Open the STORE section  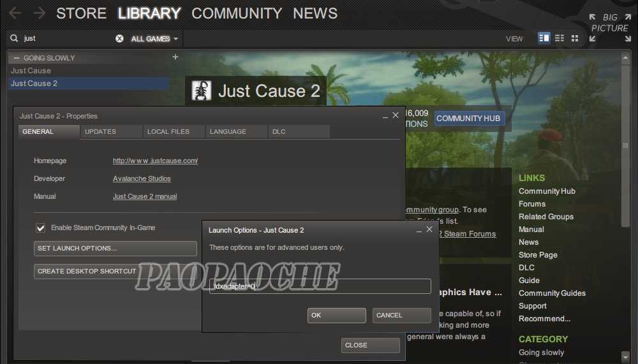coord(82,13)
